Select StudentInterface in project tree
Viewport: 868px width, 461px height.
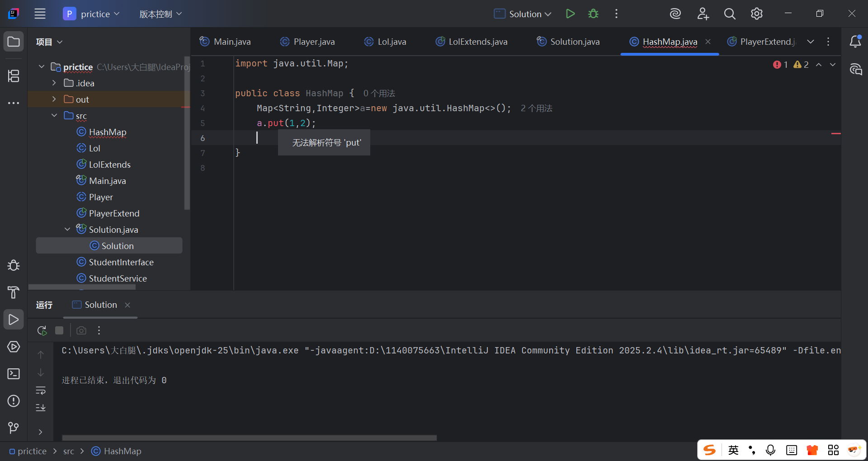[x=121, y=262]
